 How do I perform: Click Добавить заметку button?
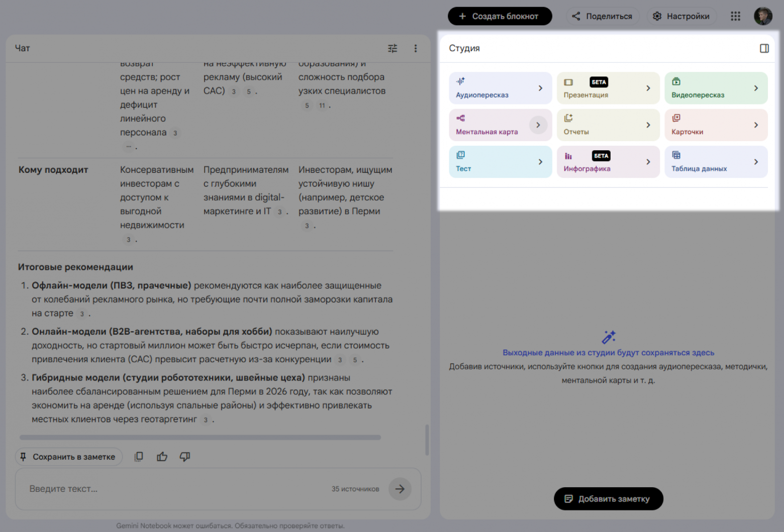point(609,499)
